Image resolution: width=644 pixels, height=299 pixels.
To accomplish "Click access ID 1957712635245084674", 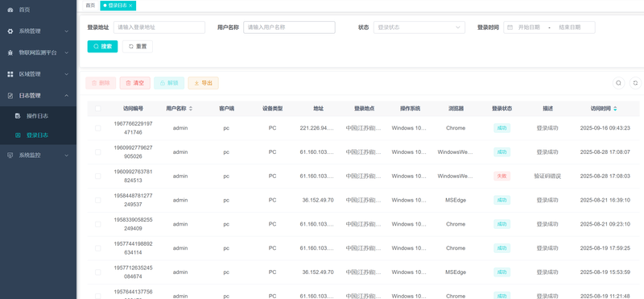I will [133, 272].
